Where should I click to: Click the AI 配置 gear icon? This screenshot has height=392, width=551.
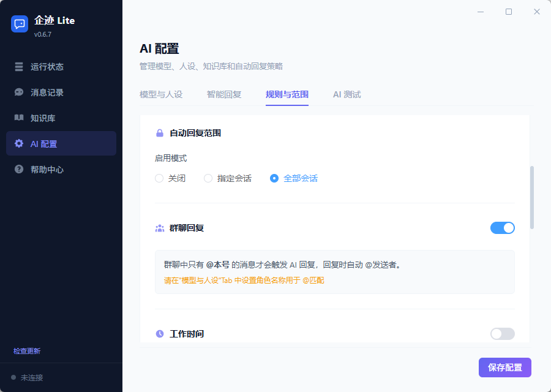pyautogui.click(x=19, y=143)
